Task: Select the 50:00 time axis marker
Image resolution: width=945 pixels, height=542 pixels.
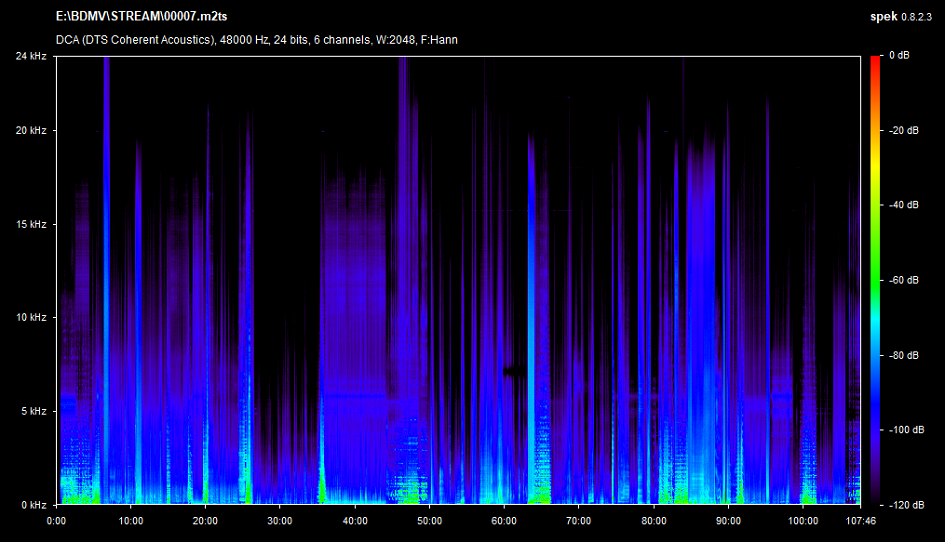Action: (430, 520)
